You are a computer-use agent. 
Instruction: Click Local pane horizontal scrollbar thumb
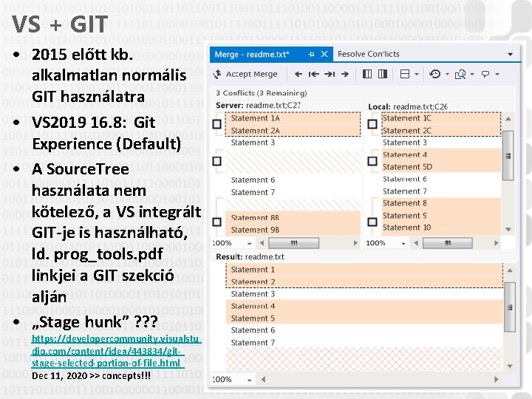(448, 243)
